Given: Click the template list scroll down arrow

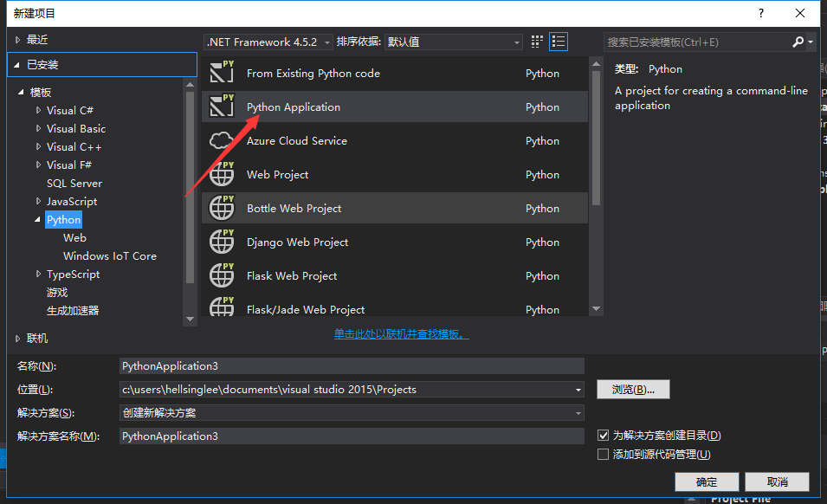Looking at the screenshot, I should [597, 309].
